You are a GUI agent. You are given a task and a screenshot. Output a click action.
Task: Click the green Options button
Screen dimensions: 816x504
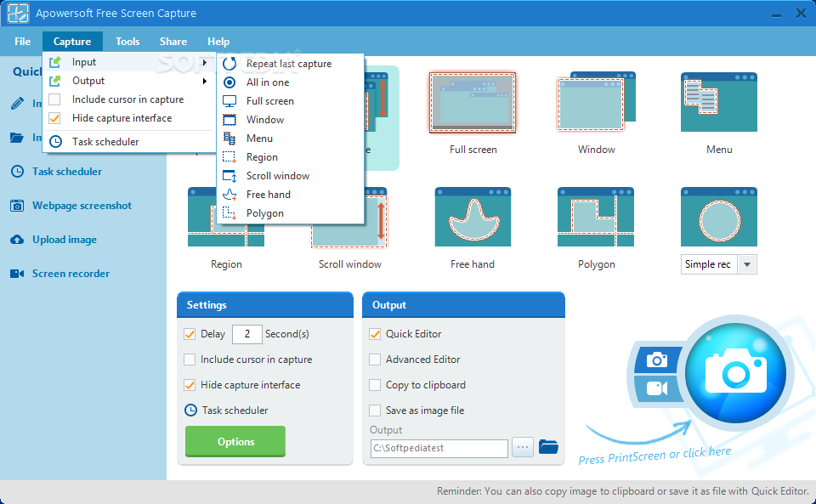(x=235, y=442)
